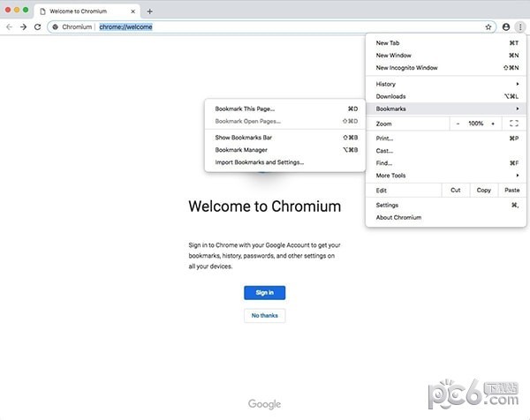The height and width of the screenshot is (420, 530).
Task: Open the profile avatar icon
Action: pos(505,27)
